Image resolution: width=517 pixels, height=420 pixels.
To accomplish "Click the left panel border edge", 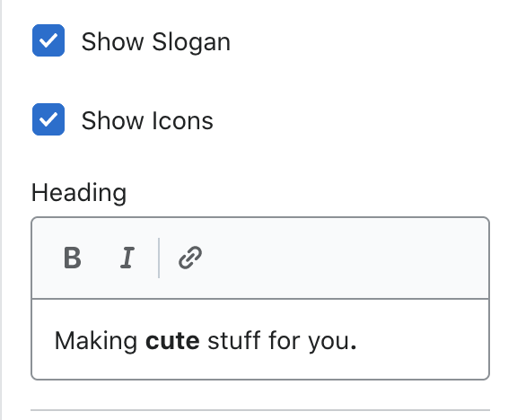I will tap(1, 210).
